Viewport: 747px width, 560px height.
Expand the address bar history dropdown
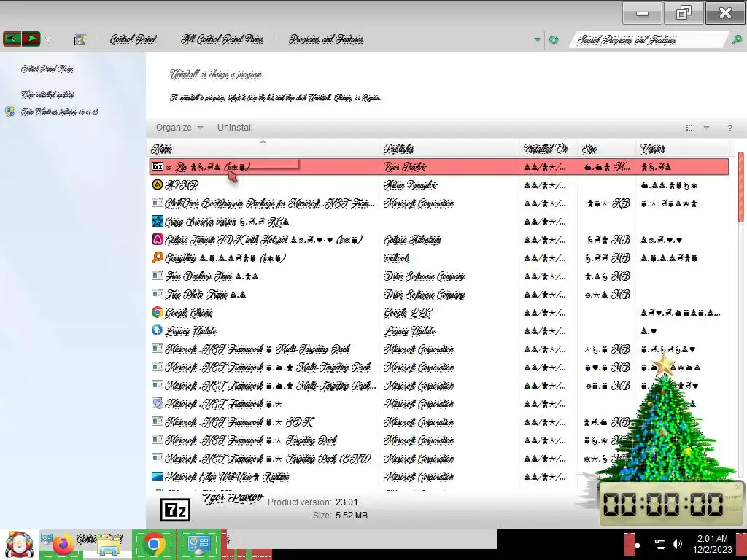[x=537, y=39]
